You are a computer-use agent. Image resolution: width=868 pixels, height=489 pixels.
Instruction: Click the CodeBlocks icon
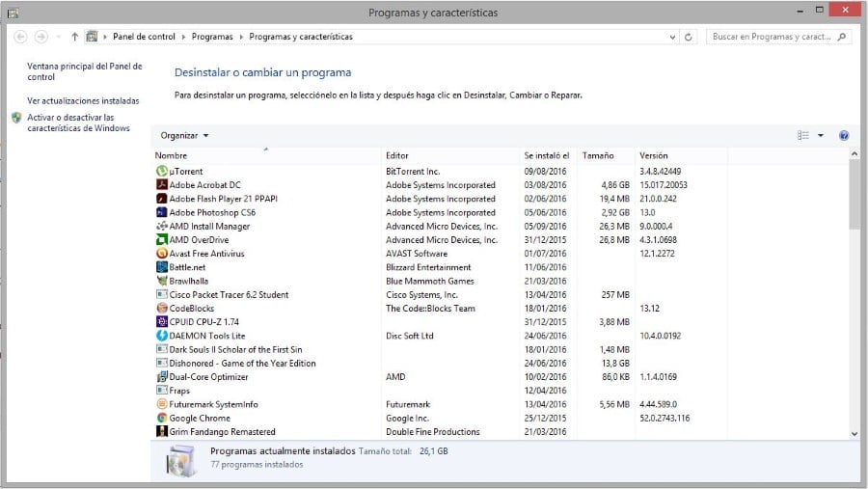162,308
